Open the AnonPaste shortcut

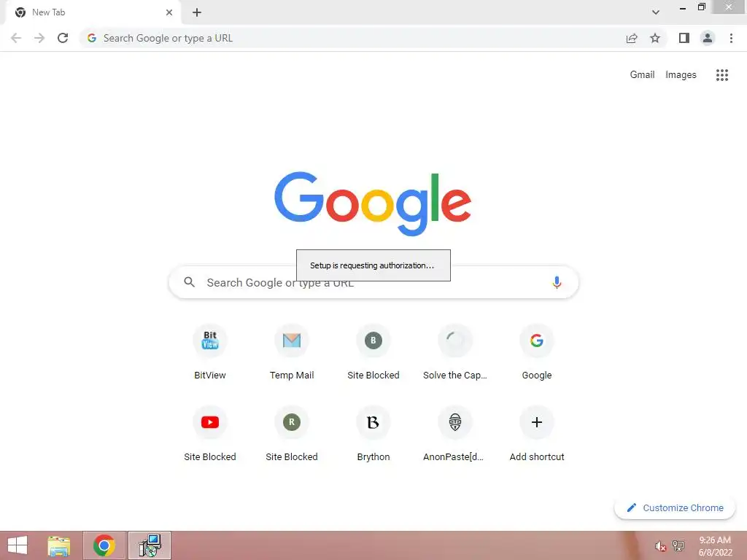pos(455,433)
